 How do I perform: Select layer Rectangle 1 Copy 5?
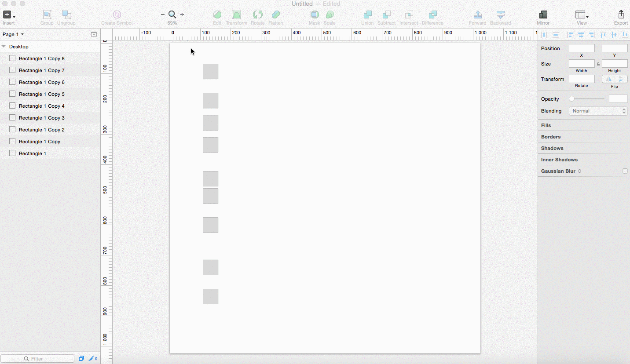tap(50, 94)
